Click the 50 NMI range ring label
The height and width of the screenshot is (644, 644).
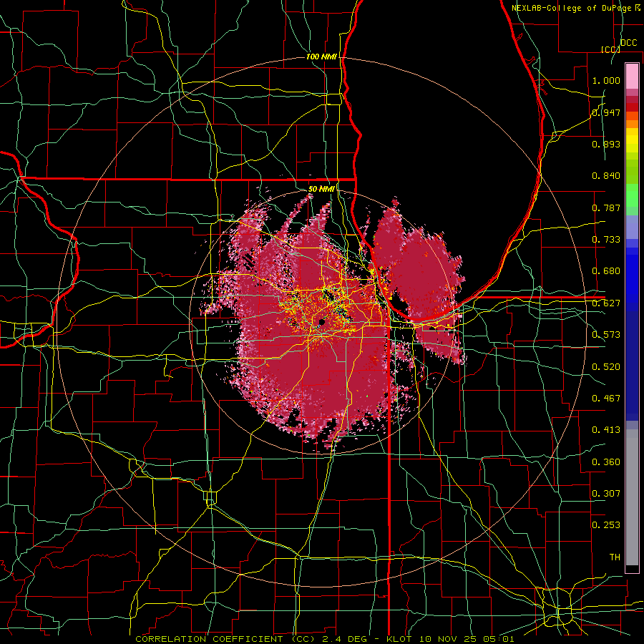tap(321, 189)
